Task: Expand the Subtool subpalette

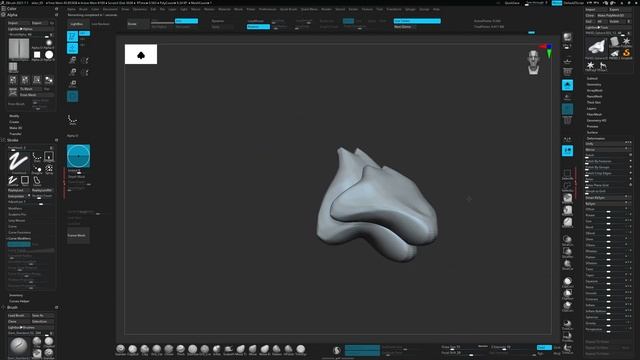Action: pos(592,78)
